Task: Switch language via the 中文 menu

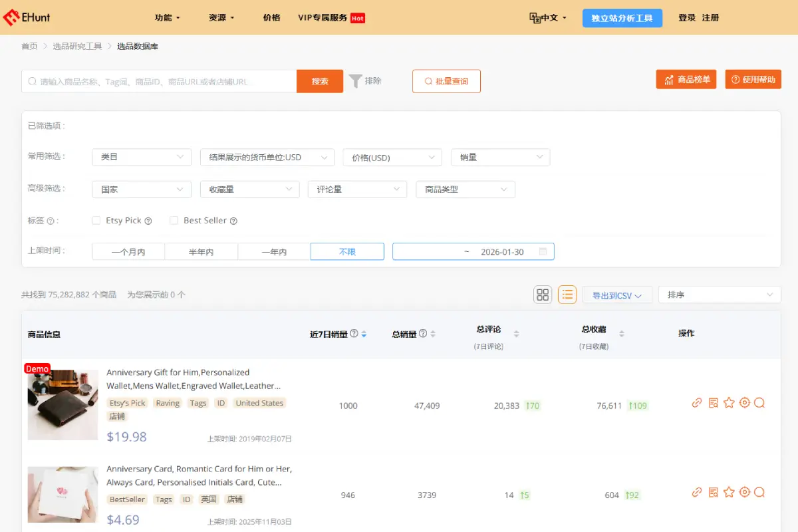Action: tap(548, 18)
